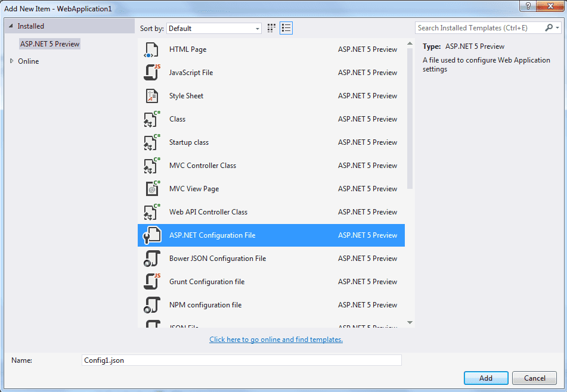Expand the Online tree node
The width and height of the screenshot is (567, 392).
pyautogui.click(x=13, y=61)
